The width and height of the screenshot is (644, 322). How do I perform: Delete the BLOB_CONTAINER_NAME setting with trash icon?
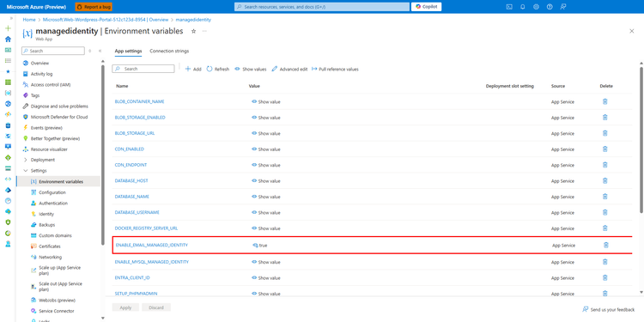tap(605, 101)
